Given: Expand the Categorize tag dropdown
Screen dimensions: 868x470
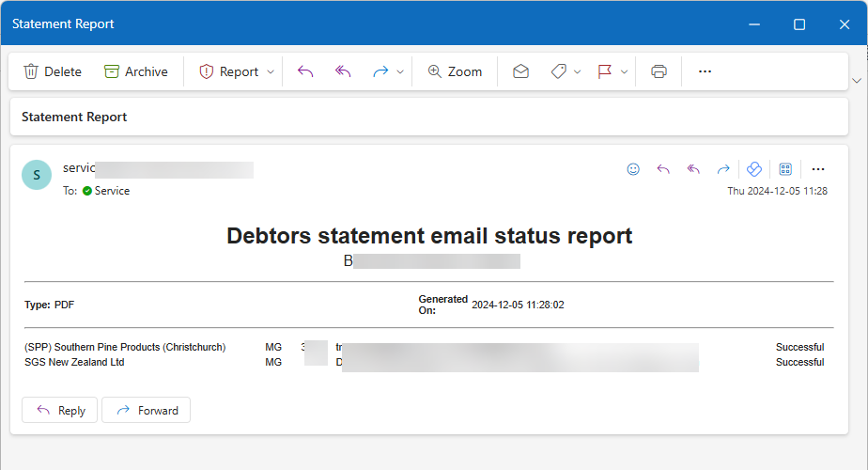Looking at the screenshot, I should point(577,71).
